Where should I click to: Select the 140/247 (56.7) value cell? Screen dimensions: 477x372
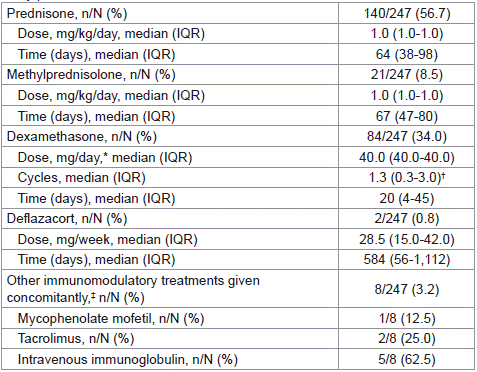point(407,13)
